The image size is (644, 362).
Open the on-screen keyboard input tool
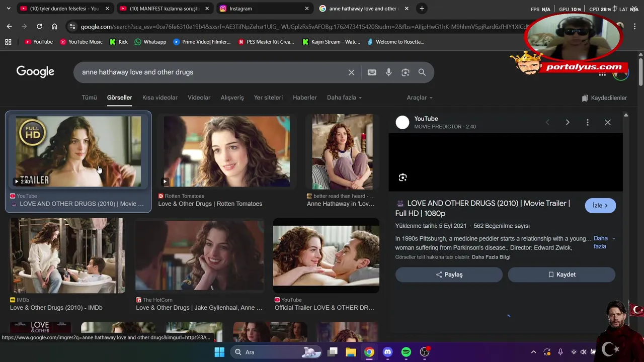pos(372,72)
